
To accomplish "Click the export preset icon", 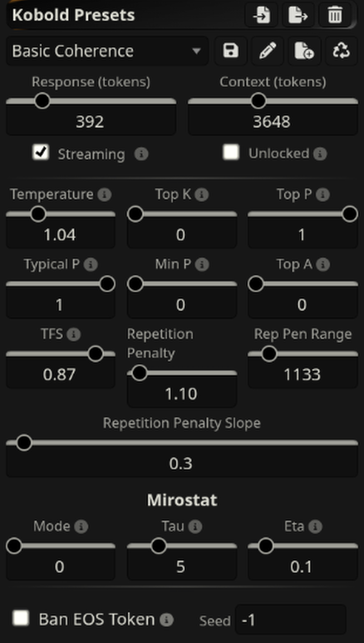I will click(x=298, y=15).
